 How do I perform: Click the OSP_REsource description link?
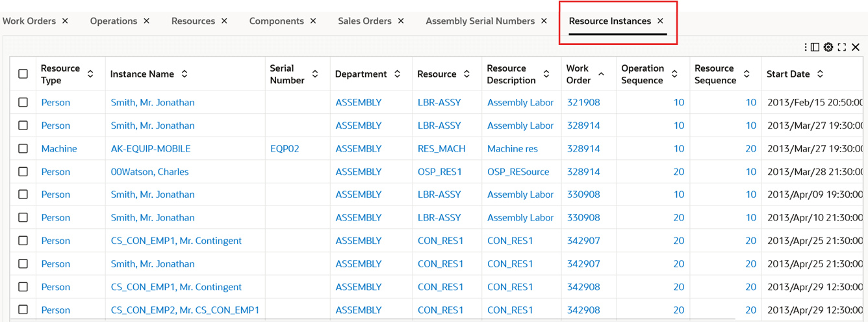pos(518,172)
